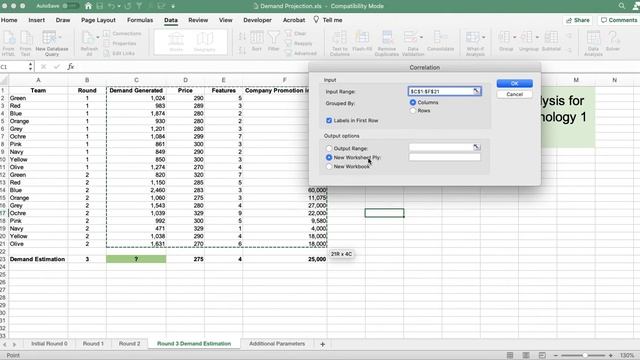
Task: Click the zoom in plus button
Action: [x=610, y=355]
